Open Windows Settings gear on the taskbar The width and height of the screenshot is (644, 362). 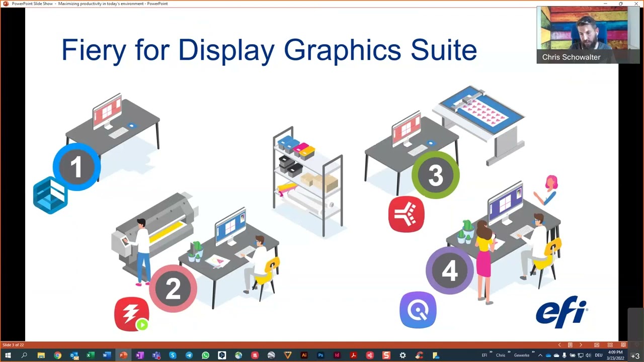(x=403, y=355)
